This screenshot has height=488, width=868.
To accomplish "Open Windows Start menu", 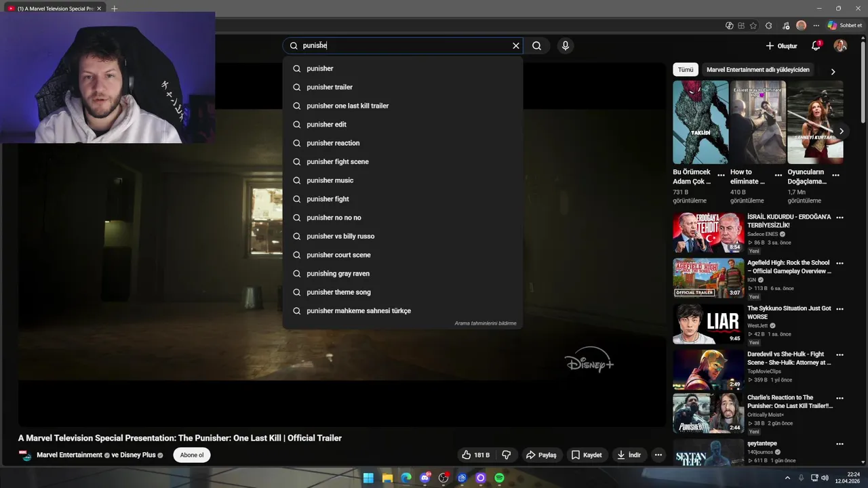I will pyautogui.click(x=368, y=478).
